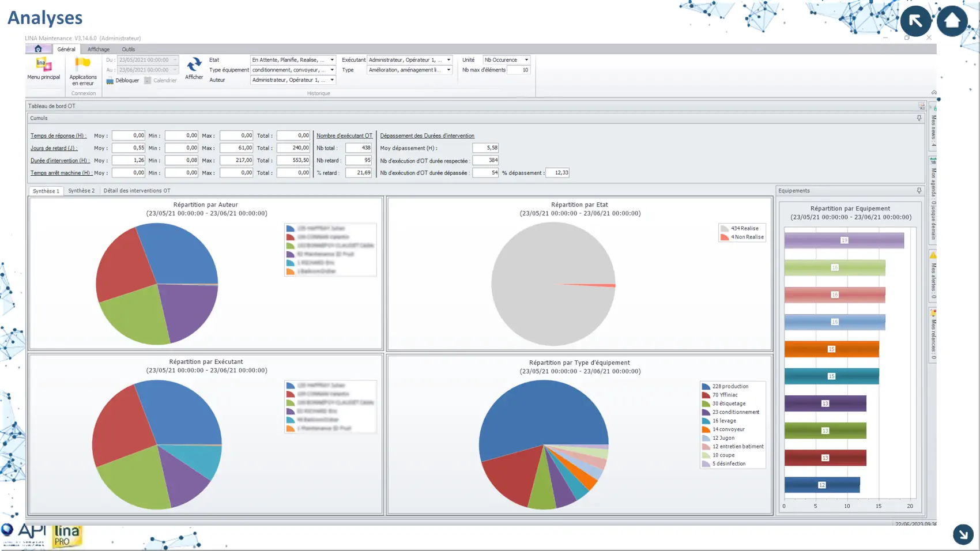Screen dimensions: 980x551
Task: Expand the Etat dropdown
Action: 332,60
